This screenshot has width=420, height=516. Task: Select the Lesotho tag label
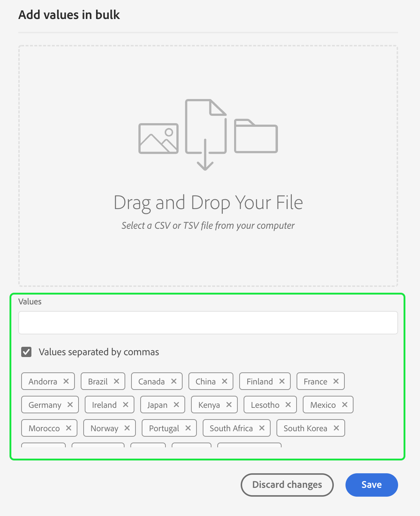[265, 405]
